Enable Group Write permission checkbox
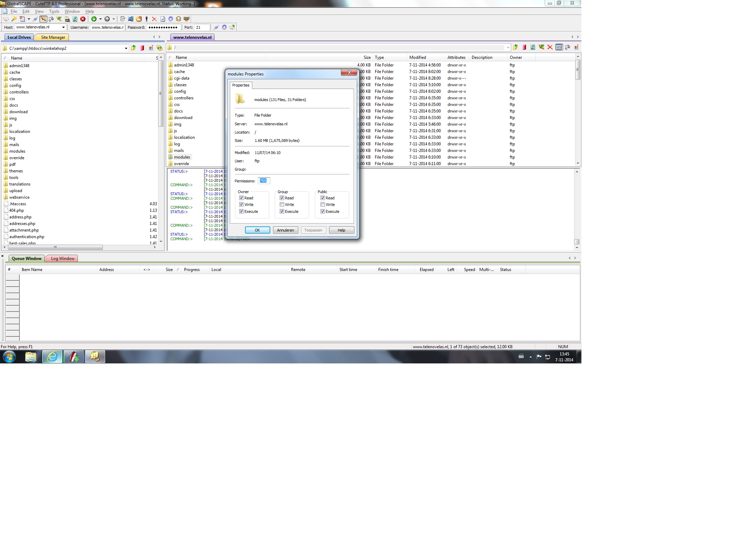This screenshot has height=560, width=733. point(282,205)
